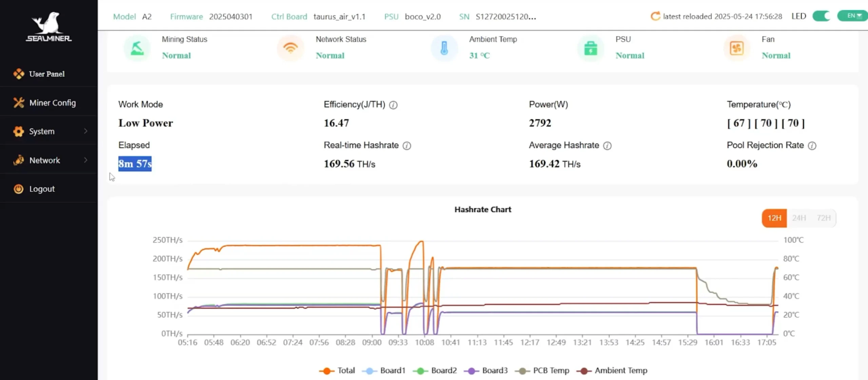Screen dimensions: 868x380
Task: Select the Miner Config wrench icon
Action: [19, 102]
